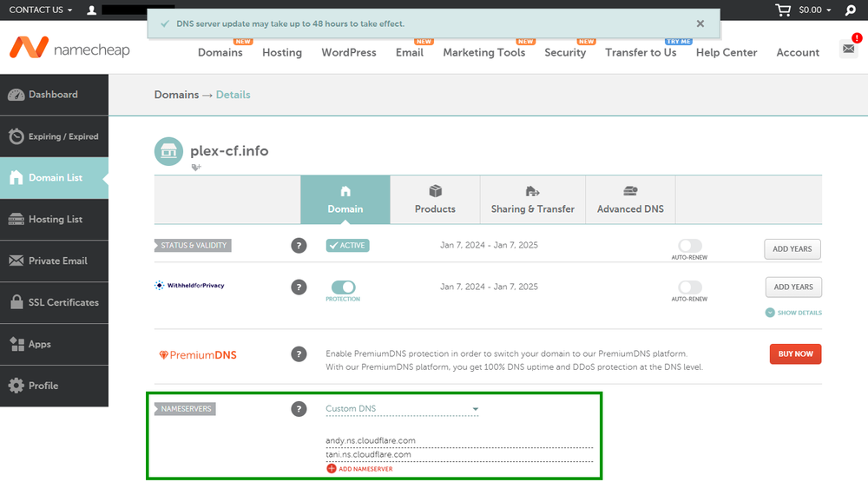
Task: Click the SSL Certificates padlock icon
Action: pos(16,302)
